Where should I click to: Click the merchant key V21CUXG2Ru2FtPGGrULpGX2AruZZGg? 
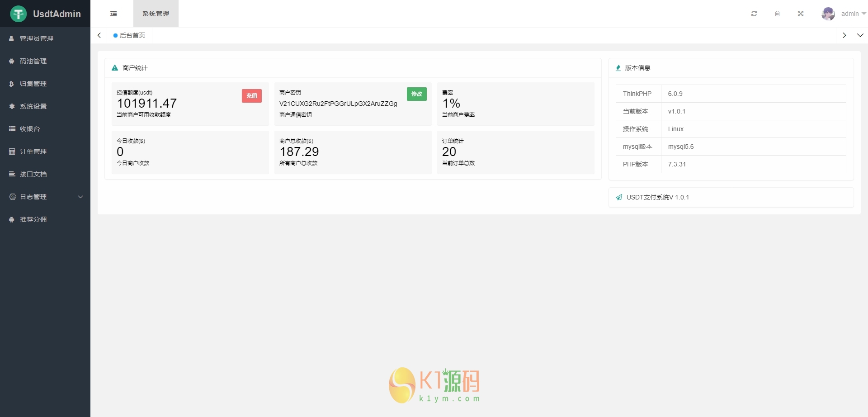pyautogui.click(x=338, y=104)
